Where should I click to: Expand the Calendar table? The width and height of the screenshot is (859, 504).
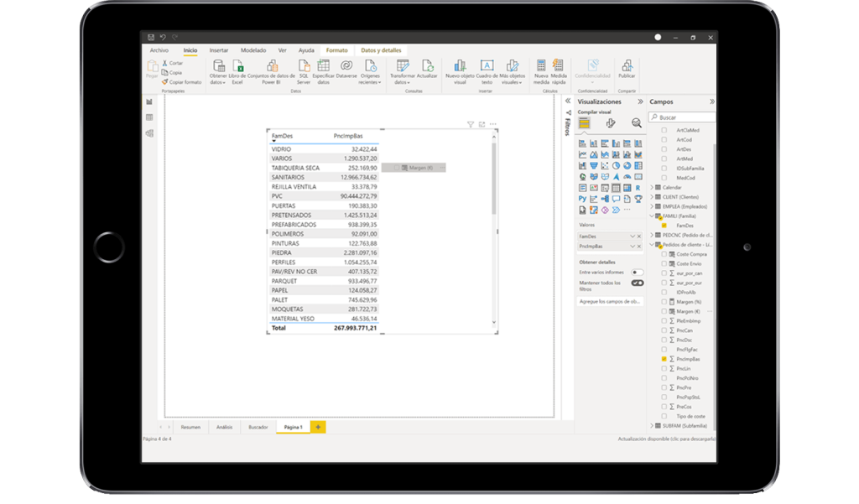click(653, 187)
